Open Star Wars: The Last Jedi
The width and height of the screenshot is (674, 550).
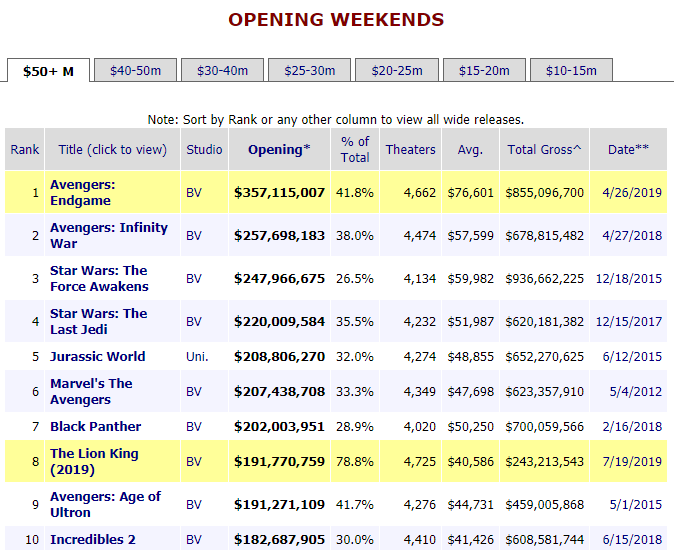tap(98, 321)
